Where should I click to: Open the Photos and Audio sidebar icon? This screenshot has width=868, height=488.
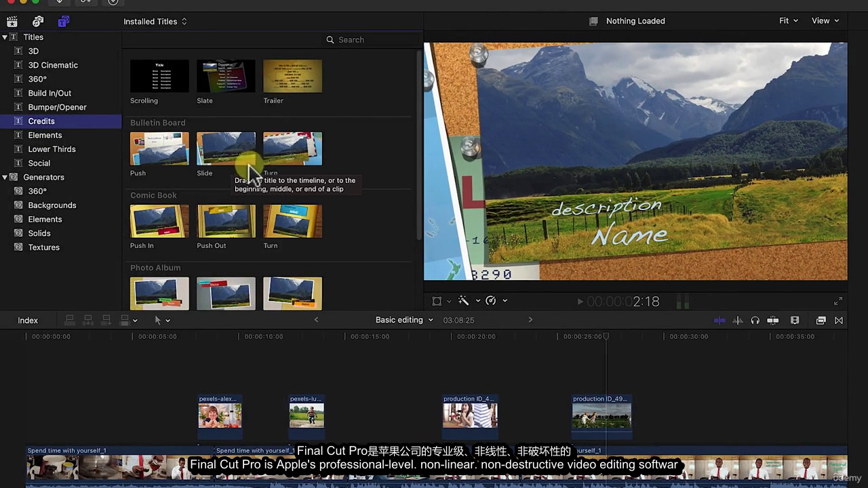coord(38,22)
